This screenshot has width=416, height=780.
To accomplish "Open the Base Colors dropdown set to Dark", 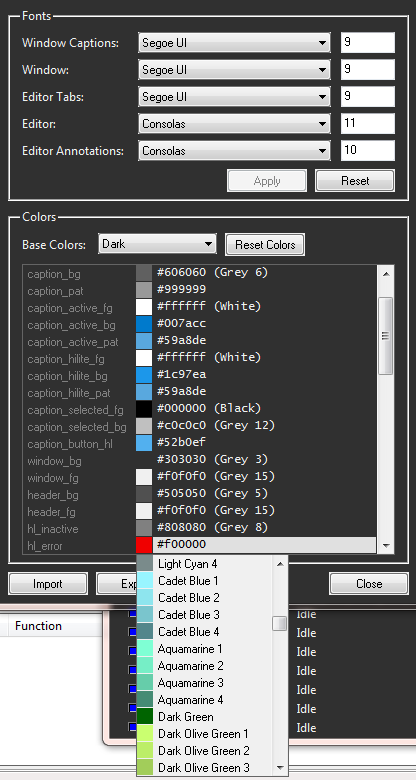I will (x=157, y=244).
